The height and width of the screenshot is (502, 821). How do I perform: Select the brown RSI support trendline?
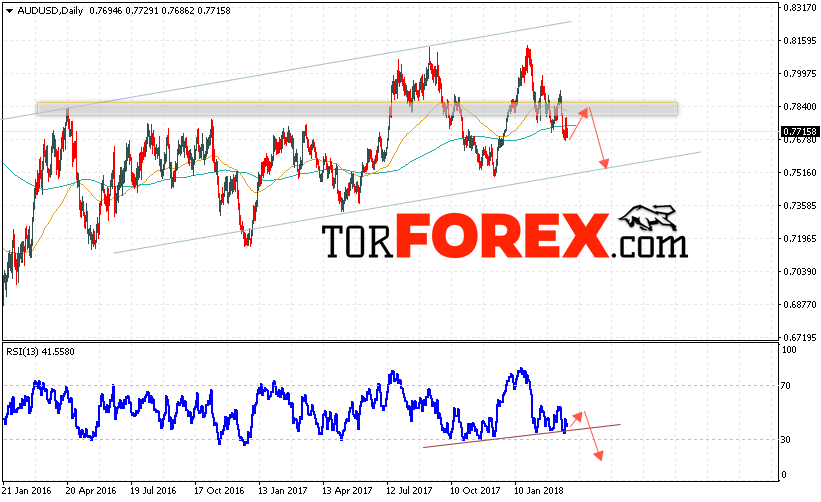(x=522, y=436)
